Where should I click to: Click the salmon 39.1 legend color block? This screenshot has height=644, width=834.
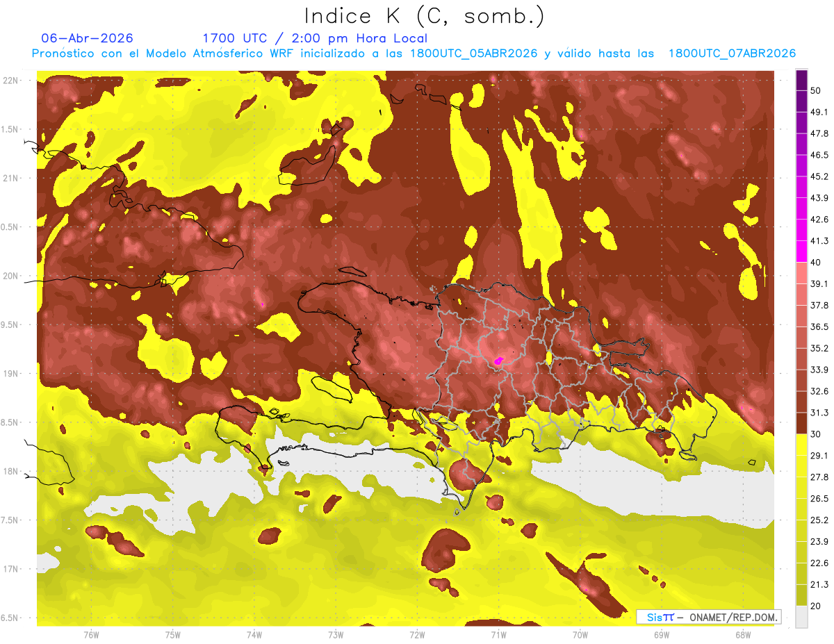[801, 273]
